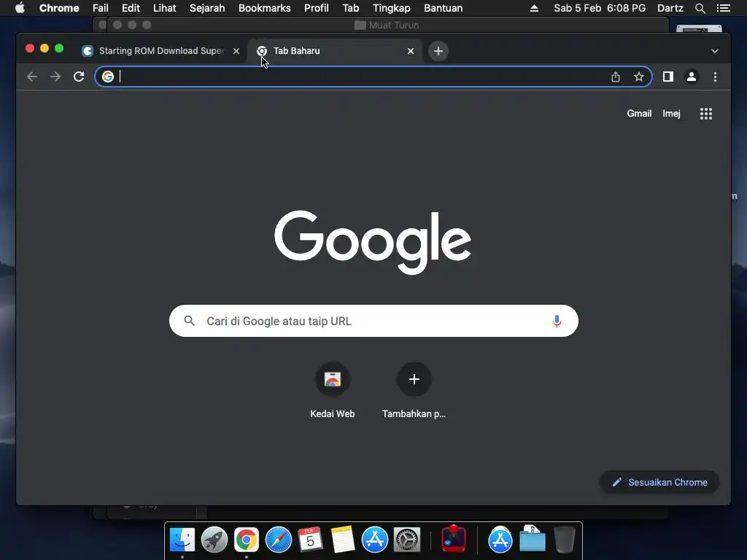Open the Apple menu
The image size is (747, 560).
coord(20,8)
